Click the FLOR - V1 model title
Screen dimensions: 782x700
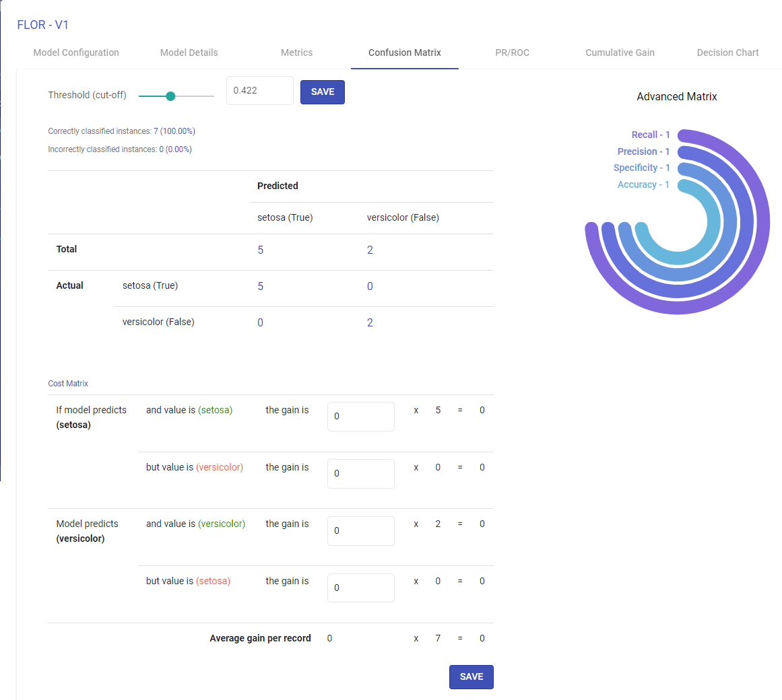(42, 24)
